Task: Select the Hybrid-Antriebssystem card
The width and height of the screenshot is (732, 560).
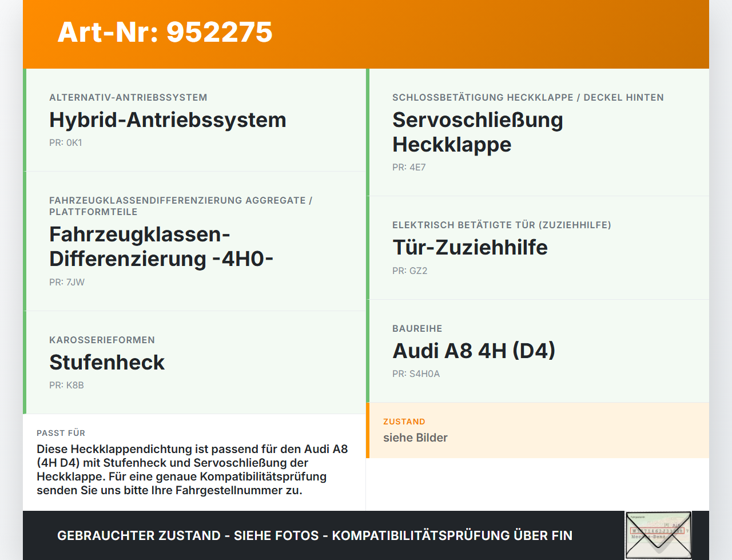Action: pos(168,120)
